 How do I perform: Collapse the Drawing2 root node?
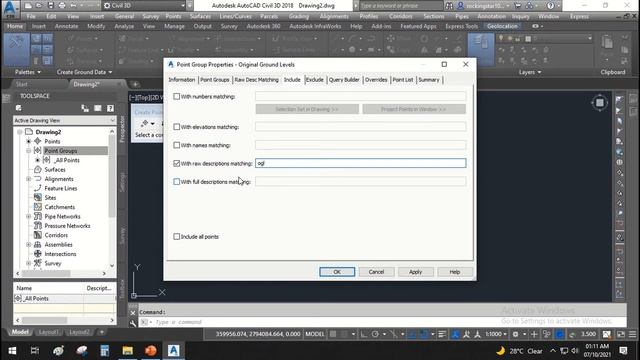tap(19, 132)
